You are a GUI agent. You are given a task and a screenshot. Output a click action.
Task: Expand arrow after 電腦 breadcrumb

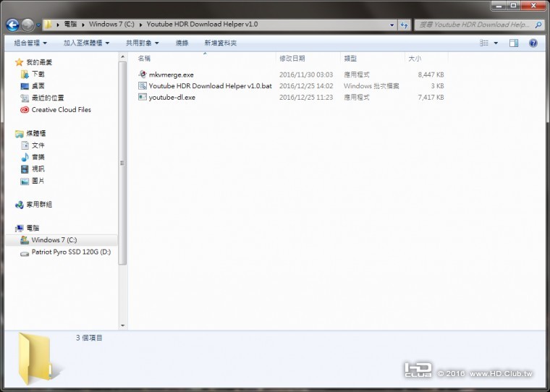(83, 25)
